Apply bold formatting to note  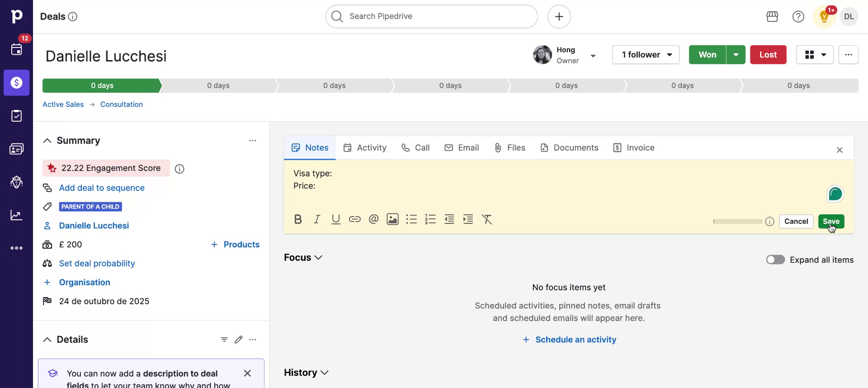click(x=297, y=219)
